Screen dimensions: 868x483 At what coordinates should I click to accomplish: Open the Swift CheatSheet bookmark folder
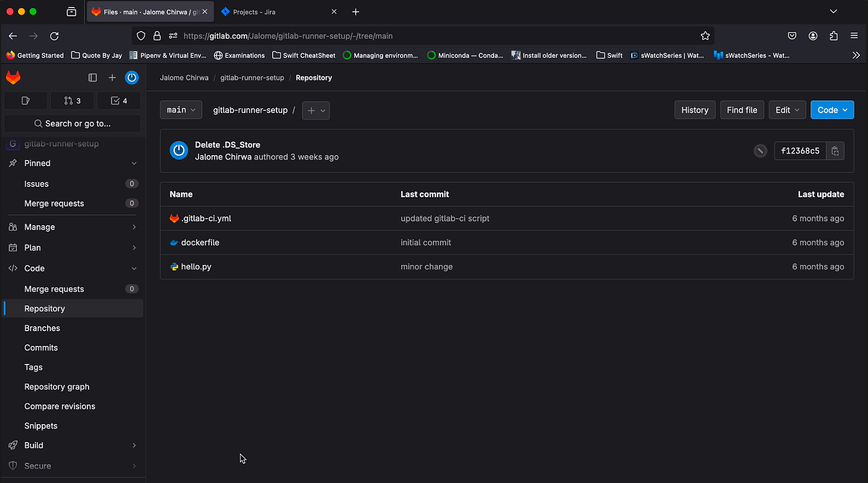(x=304, y=55)
